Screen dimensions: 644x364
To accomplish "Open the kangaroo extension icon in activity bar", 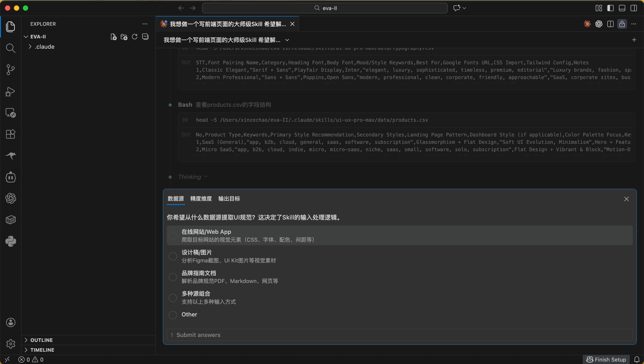I will click(11, 156).
